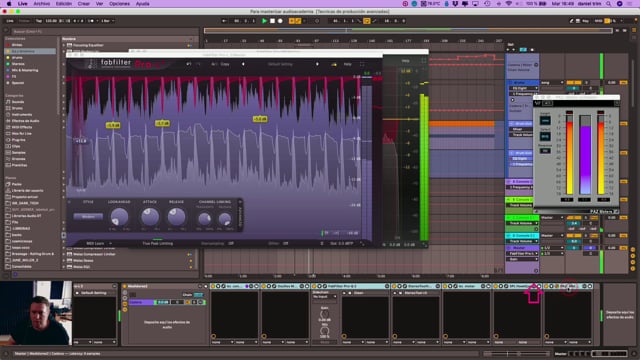
Task: Open the Wi-Fi status menu
Action: click(508, 4)
